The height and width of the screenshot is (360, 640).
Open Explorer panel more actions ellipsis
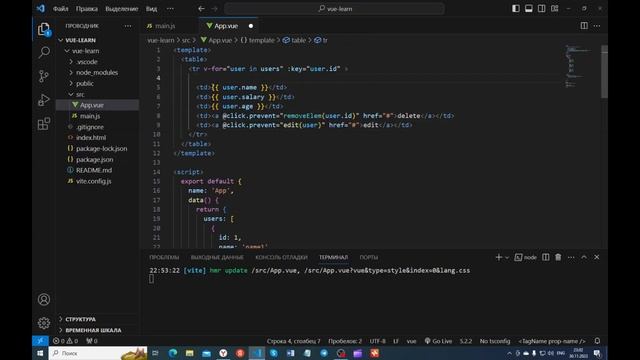(128, 26)
